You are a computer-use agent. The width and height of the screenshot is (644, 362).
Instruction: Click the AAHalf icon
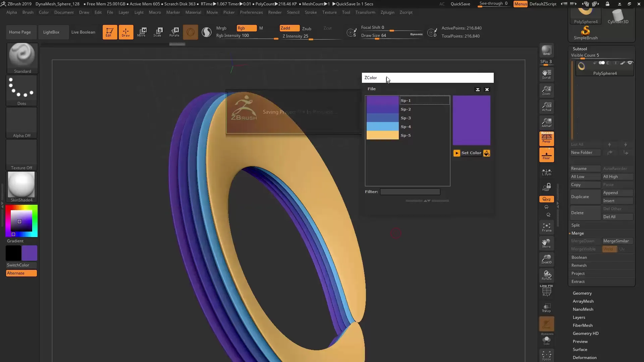pyautogui.click(x=546, y=122)
